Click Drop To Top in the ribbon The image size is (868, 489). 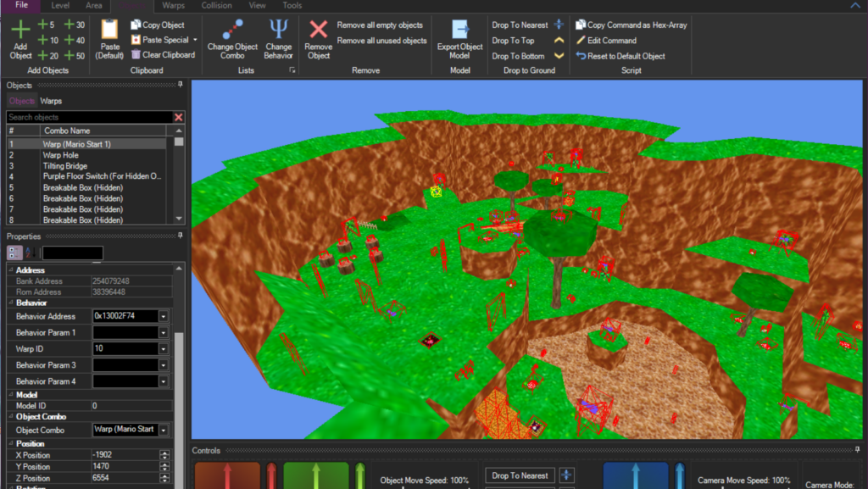527,41
